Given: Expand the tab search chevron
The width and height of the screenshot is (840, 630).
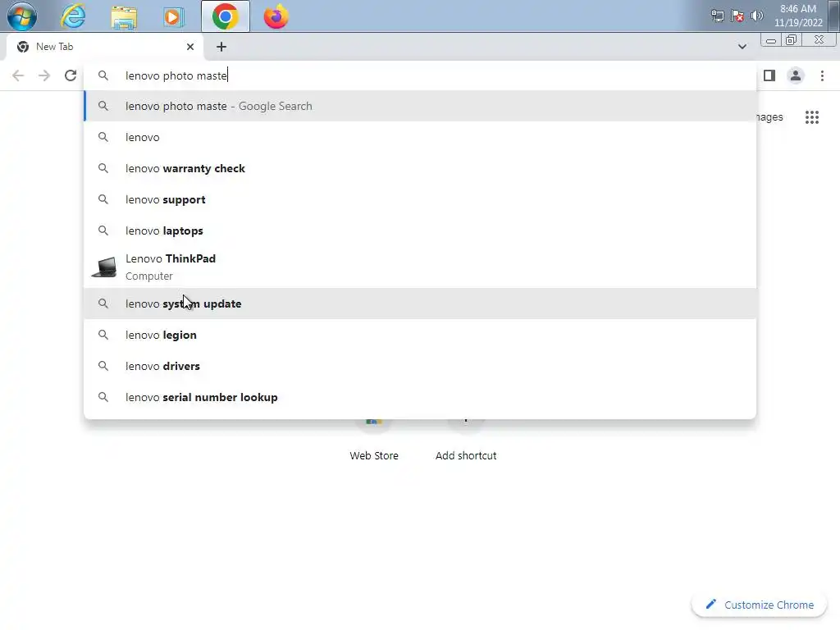Looking at the screenshot, I should [x=742, y=47].
